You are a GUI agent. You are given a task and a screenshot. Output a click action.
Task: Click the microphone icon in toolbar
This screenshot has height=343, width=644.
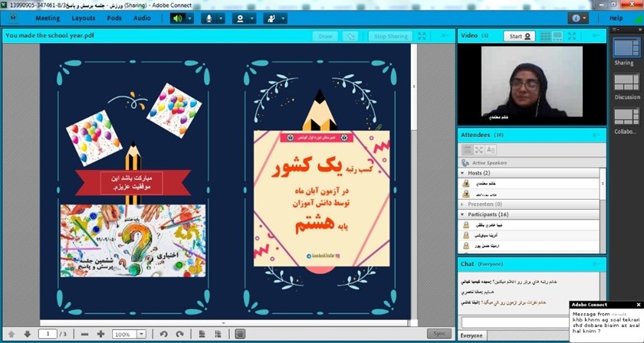206,18
